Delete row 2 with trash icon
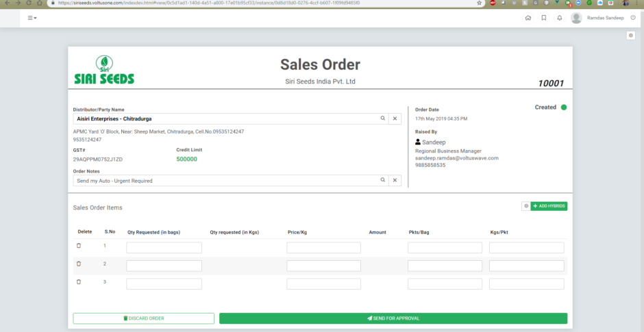Image resolution: width=644 pixels, height=332 pixels. (x=79, y=264)
